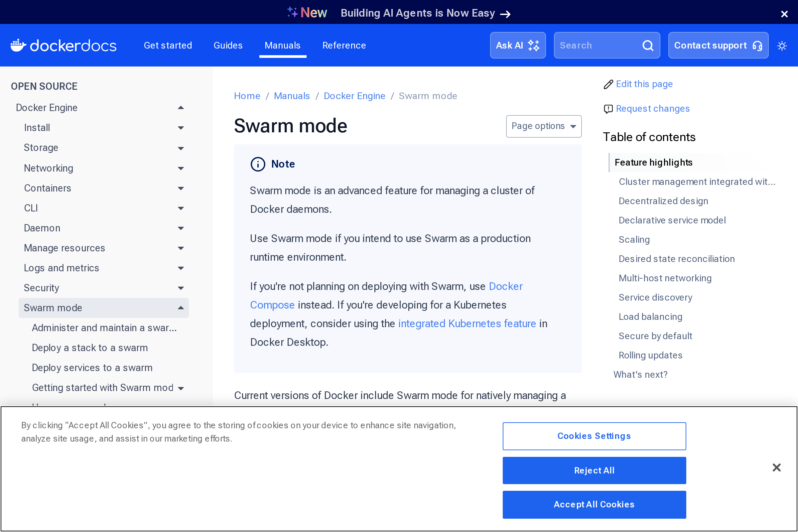Click the Request changes speech bubble icon

608,109
